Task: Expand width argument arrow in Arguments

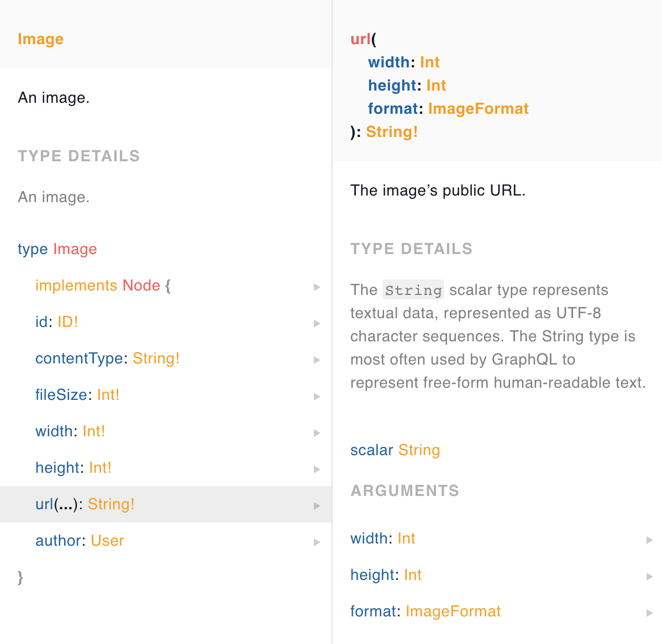Action: coord(649,540)
